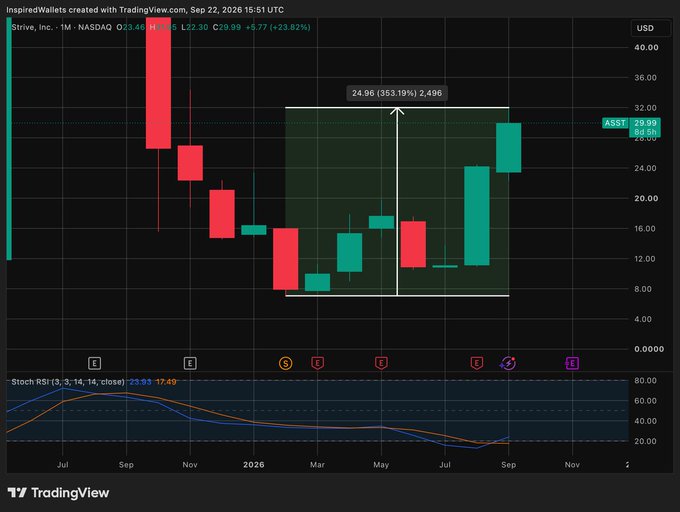This screenshot has height=512, width=680.
Task: Click the 36.00 price axis label
Action: (645, 78)
